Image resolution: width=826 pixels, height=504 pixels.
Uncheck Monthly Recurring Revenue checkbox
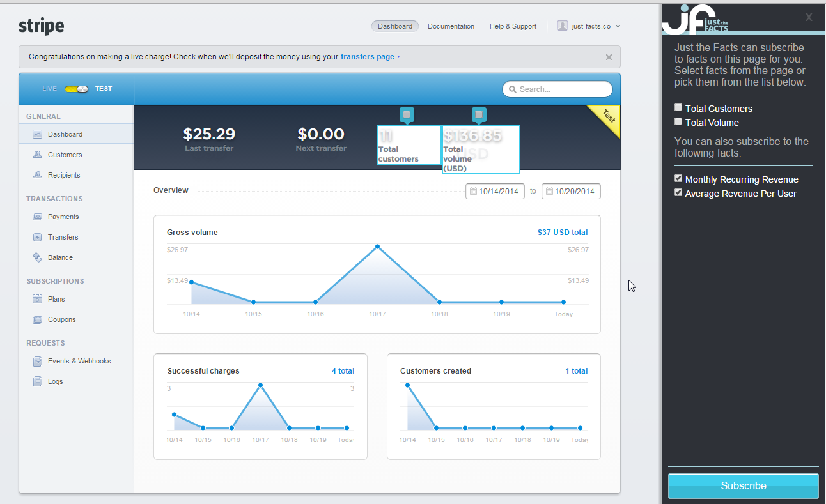click(678, 178)
